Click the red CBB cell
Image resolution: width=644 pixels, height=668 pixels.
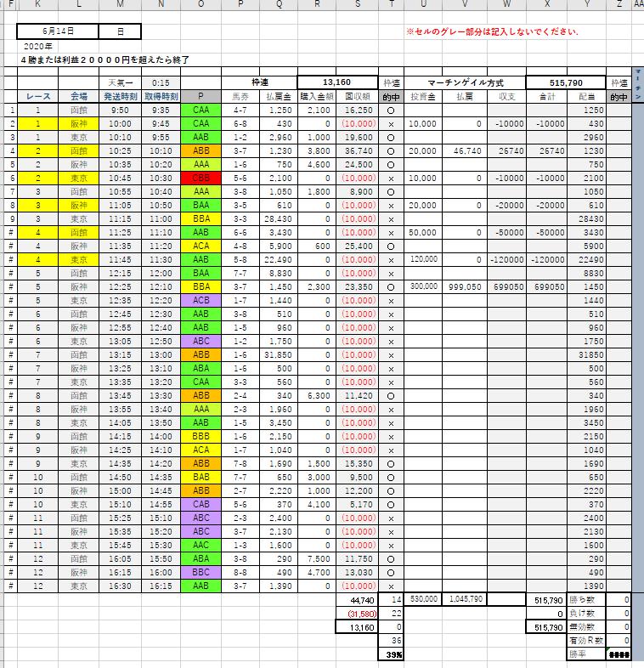click(201, 178)
